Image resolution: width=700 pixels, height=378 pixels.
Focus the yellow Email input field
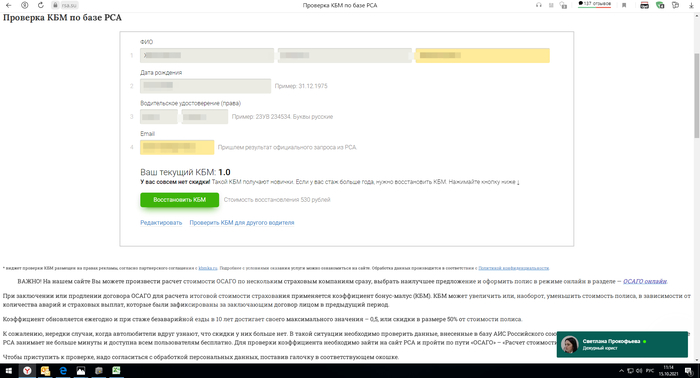[x=177, y=147]
